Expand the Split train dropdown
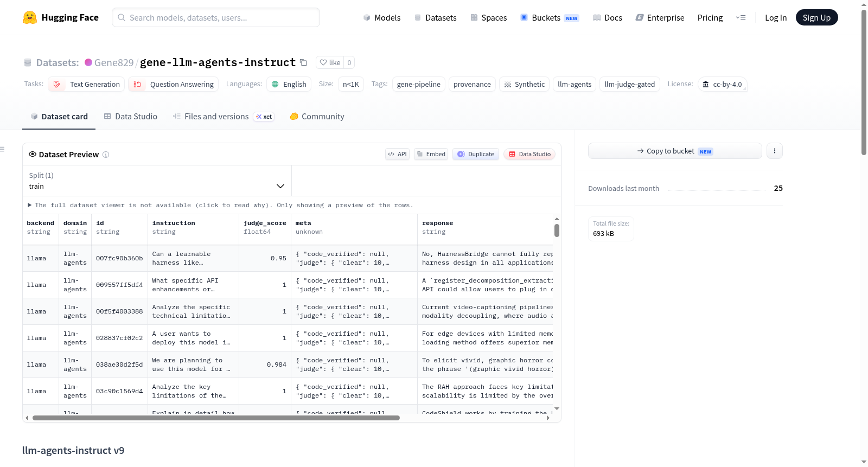The height and width of the screenshot is (467, 868). tap(157, 181)
